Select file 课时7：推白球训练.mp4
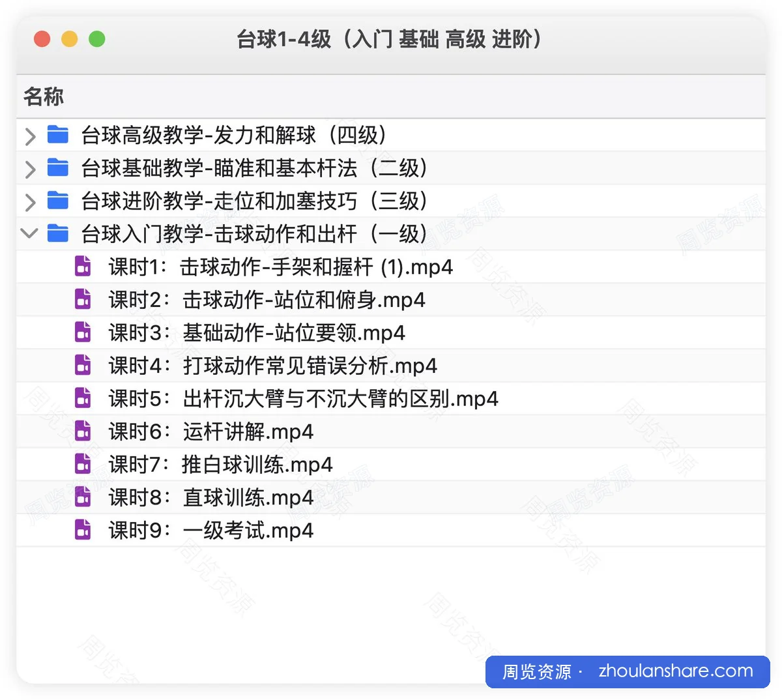782x700 pixels. tap(221, 464)
